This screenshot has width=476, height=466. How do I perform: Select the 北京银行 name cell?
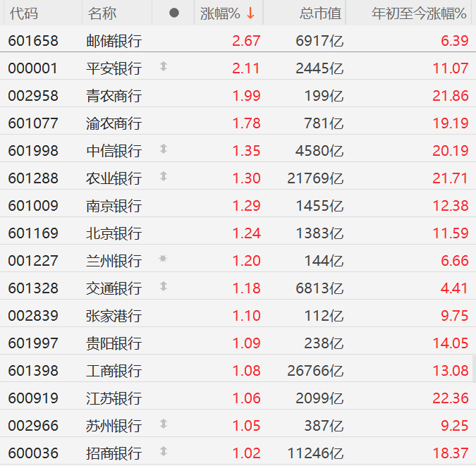click(x=114, y=233)
